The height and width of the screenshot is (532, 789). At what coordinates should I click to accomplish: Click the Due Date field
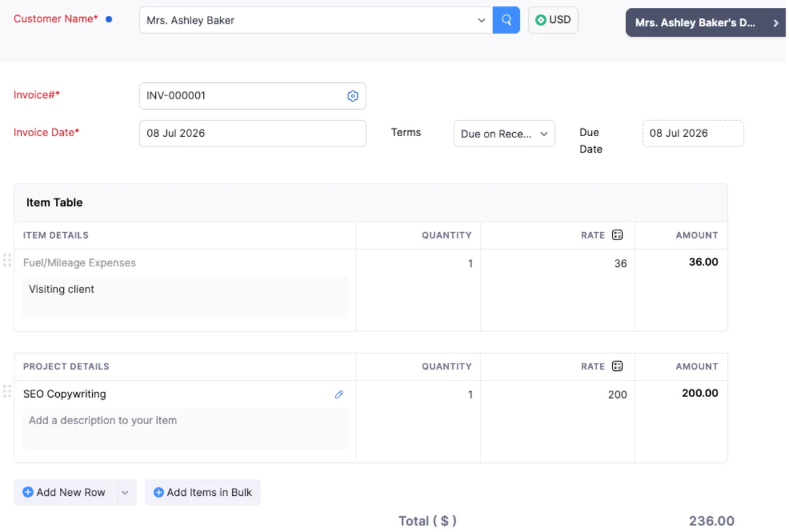pyautogui.click(x=693, y=133)
